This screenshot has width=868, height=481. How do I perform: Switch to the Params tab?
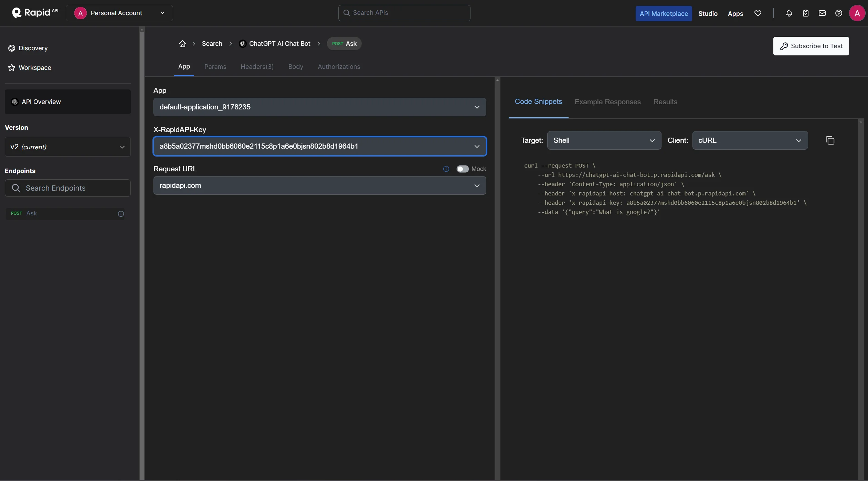(x=215, y=67)
